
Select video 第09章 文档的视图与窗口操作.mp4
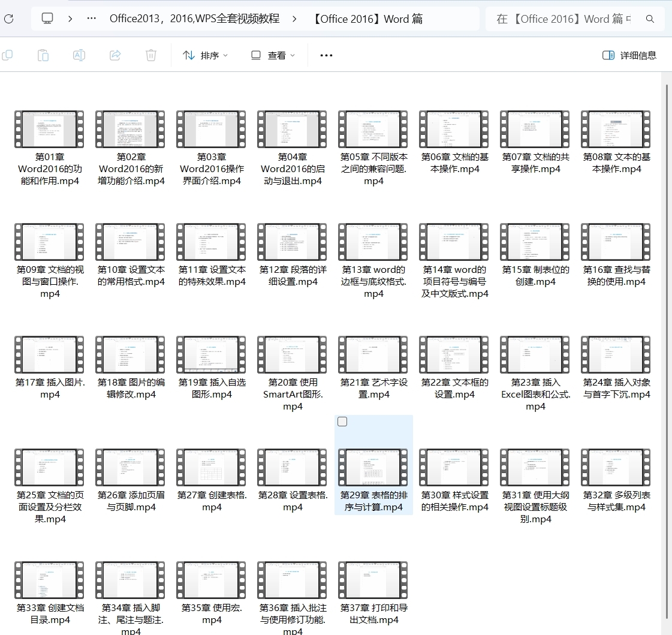click(x=50, y=261)
